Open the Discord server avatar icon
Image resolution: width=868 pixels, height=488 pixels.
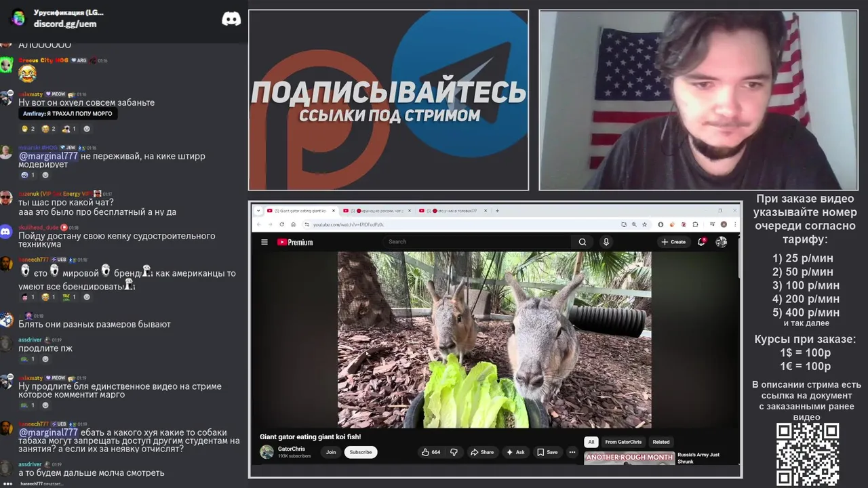tap(18, 18)
